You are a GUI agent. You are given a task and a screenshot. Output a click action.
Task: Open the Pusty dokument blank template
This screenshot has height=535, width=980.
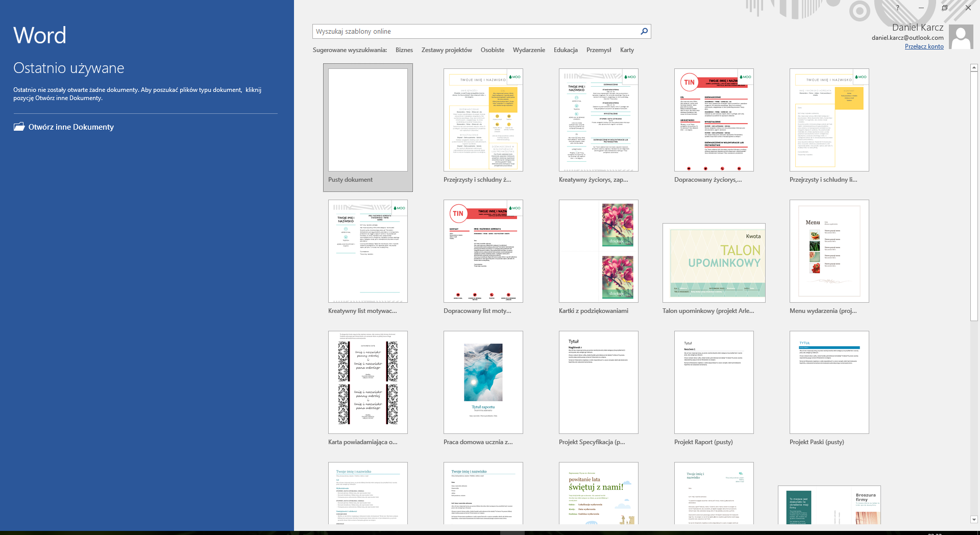(367, 120)
